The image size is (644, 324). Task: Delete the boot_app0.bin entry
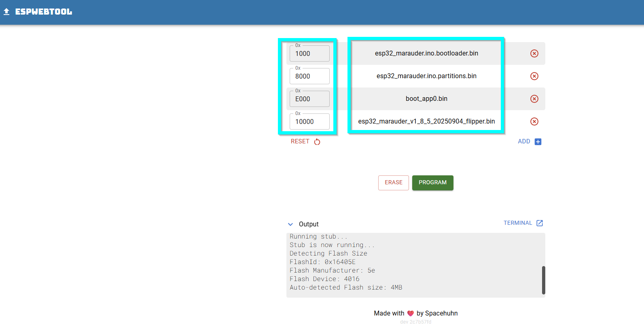click(x=534, y=99)
